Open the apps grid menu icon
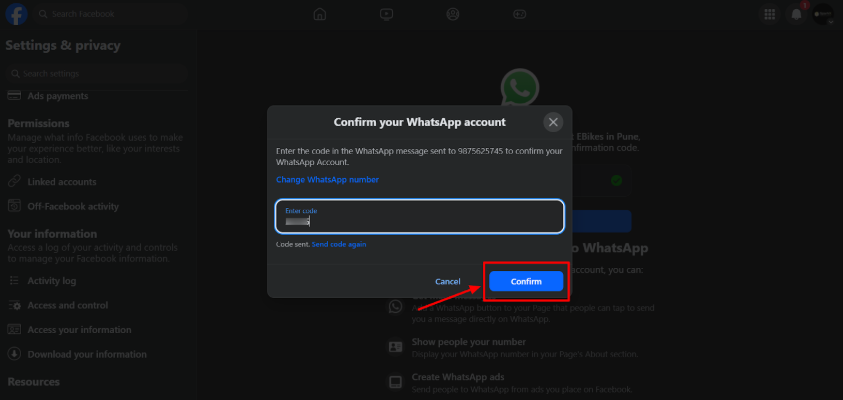Image resolution: width=843 pixels, height=400 pixels. pyautogui.click(x=769, y=14)
